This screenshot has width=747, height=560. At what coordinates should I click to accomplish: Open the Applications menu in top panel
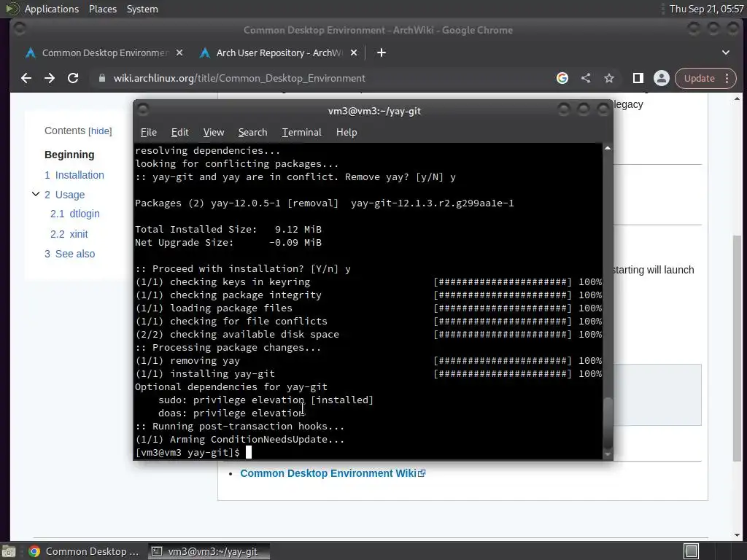[x=52, y=9]
